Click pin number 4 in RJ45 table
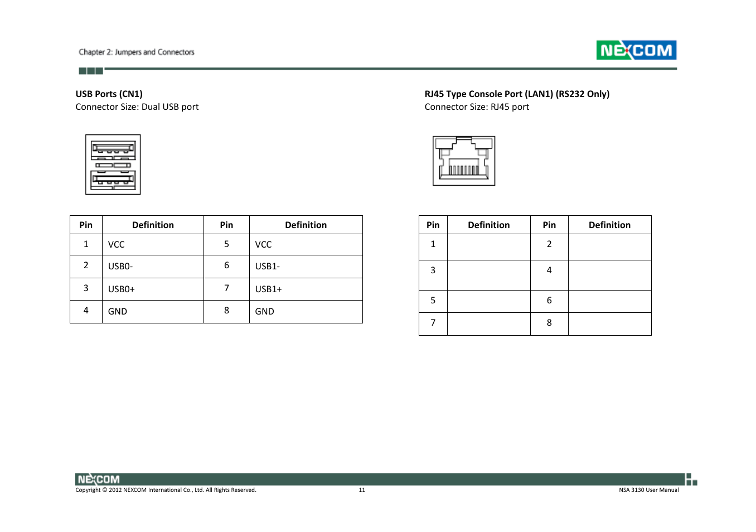 pyautogui.click(x=549, y=270)
